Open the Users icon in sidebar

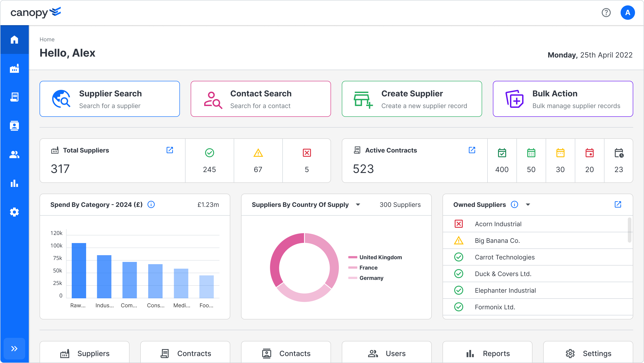[x=14, y=155]
